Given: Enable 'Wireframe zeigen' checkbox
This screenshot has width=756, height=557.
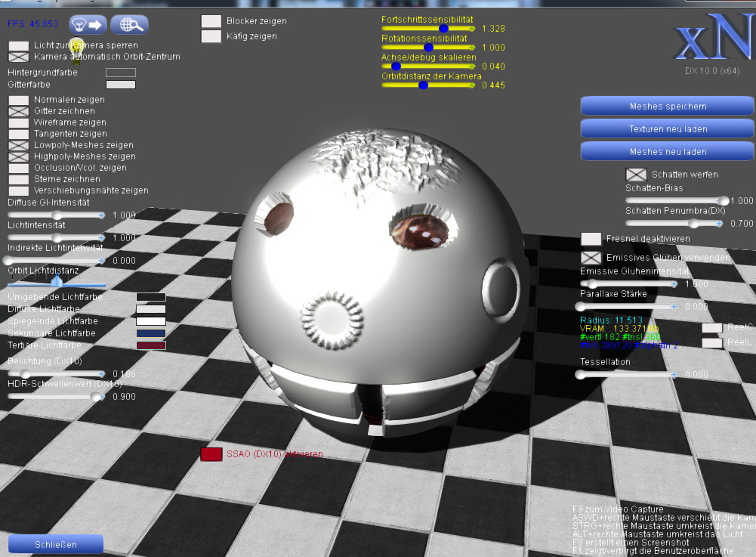Looking at the screenshot, I should [19, 122].
